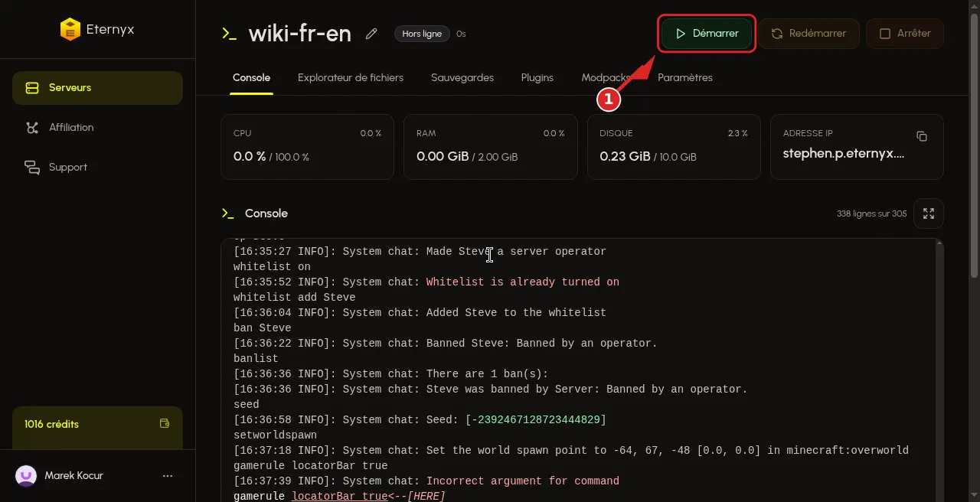The height and width of the screenshot is (502, 980).
Task: Switch to the Paramètres tab
Action: pyautogui.click(x=685, y=78)
